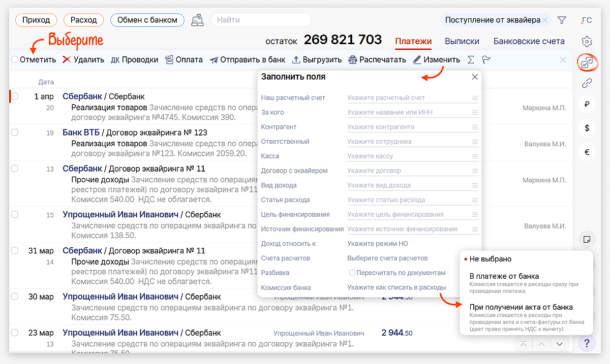
Task: Choose При получении акта от банка option
Action: (521, 307)
